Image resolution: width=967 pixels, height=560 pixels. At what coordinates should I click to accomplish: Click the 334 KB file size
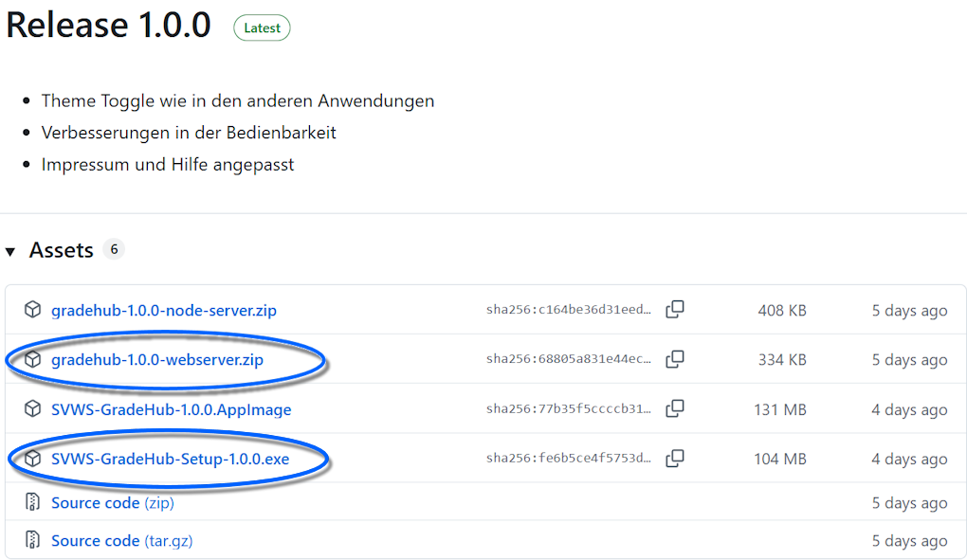pos(782,360)
